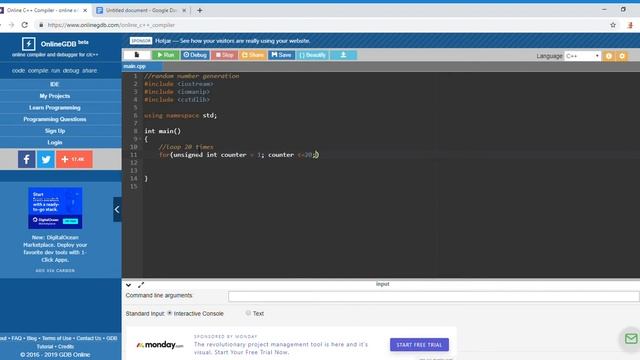Click START FREE TRIAL button
The width and height of the screenshot is (640, 360).
pyautogui.click(x=419, y=344)
